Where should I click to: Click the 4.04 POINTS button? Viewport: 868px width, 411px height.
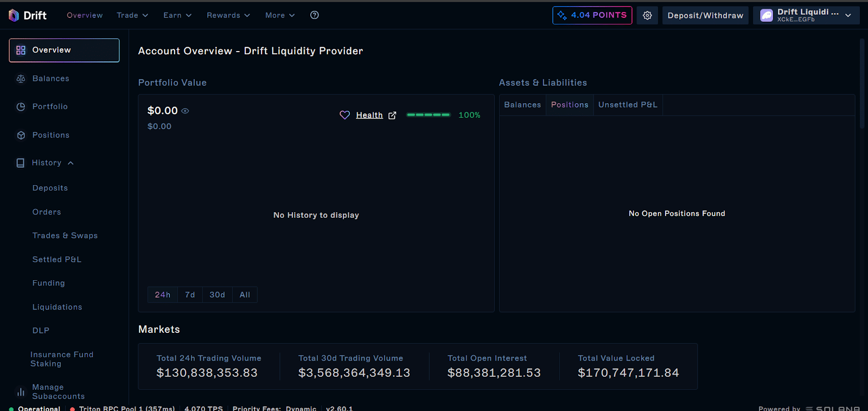pos(592,15)
